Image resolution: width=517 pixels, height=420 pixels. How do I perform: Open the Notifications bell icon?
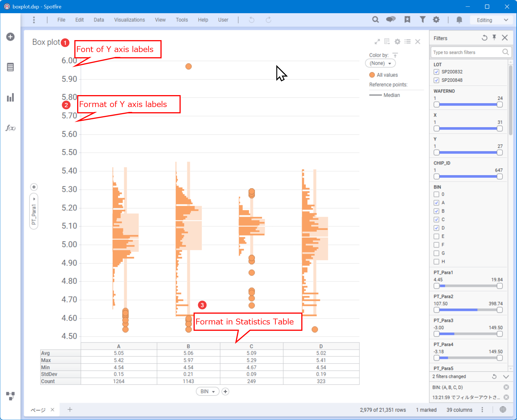pyautogui.click(x=459, y=20)
